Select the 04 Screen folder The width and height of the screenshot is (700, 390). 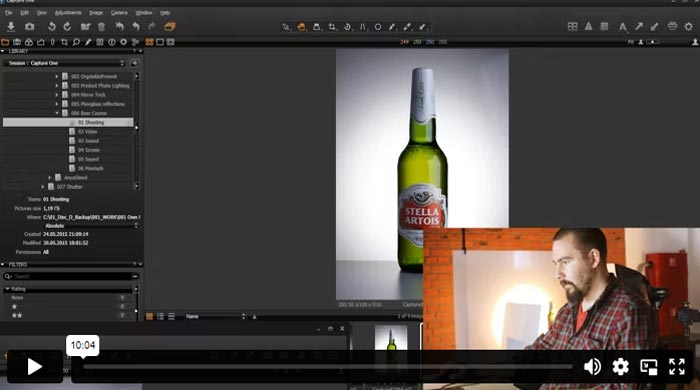(x=88, y=150)
